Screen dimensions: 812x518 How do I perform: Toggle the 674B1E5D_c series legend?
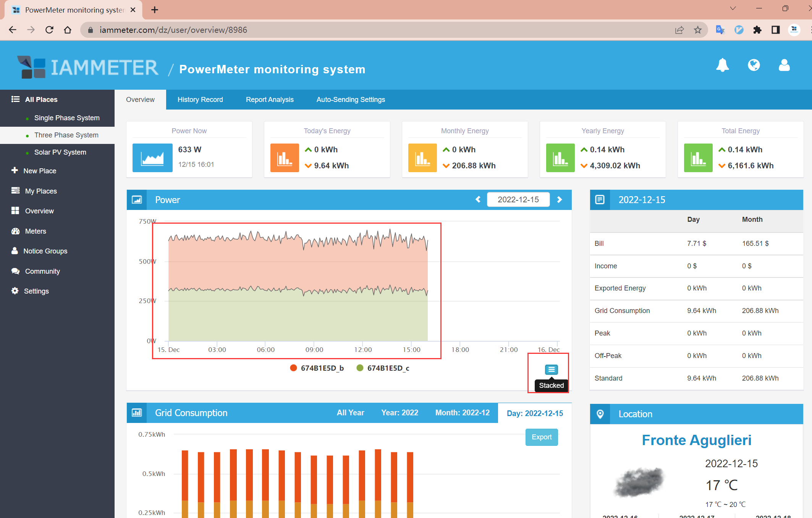tap(383, 368)
